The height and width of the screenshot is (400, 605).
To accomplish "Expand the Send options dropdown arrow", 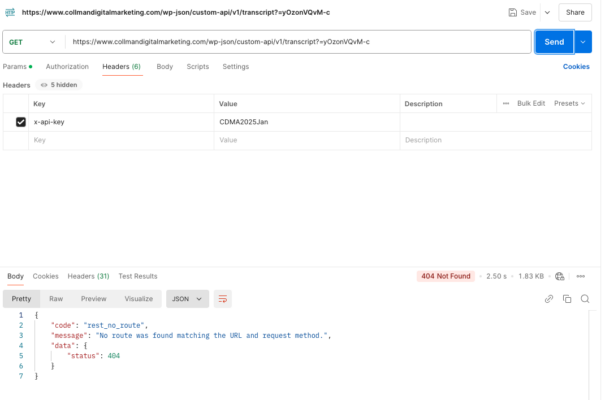I will coord(583,42).
